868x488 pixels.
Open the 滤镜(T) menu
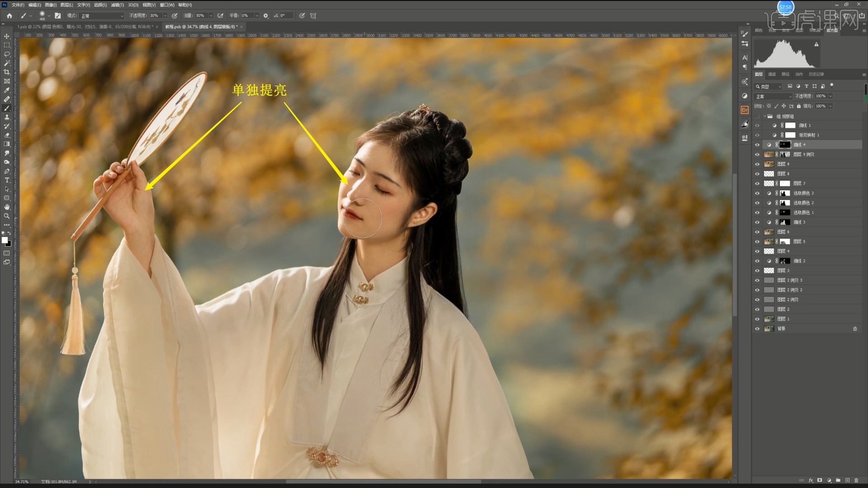tap(118, 5)
